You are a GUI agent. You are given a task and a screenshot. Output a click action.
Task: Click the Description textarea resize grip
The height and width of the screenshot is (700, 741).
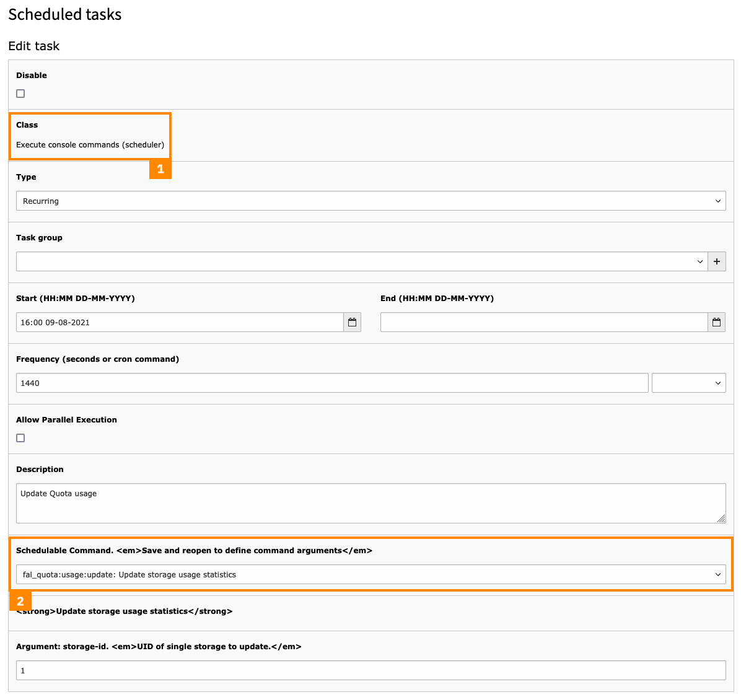722,520
